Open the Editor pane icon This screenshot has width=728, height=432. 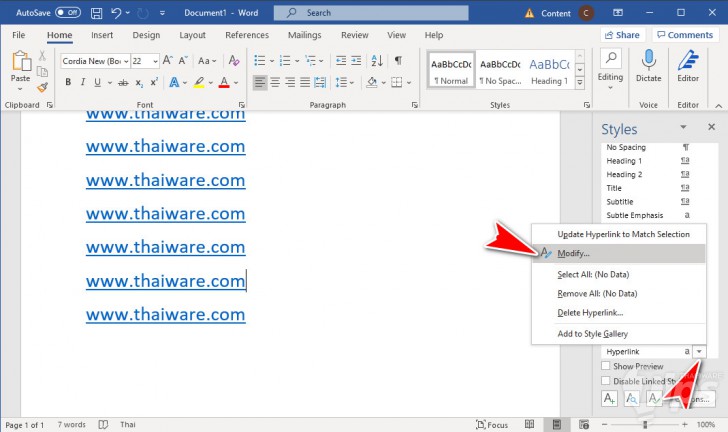point(688,60)
